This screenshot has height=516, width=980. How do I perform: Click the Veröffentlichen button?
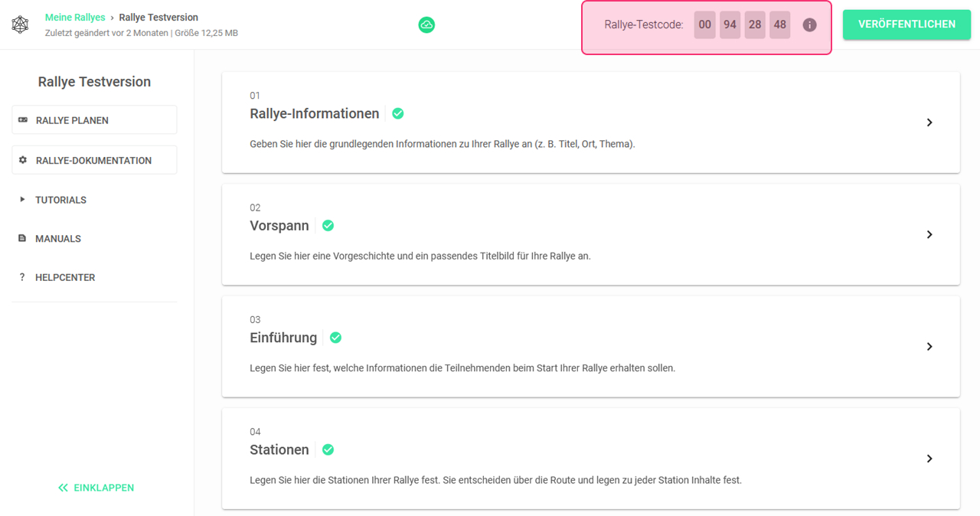[x=906, y=24]
